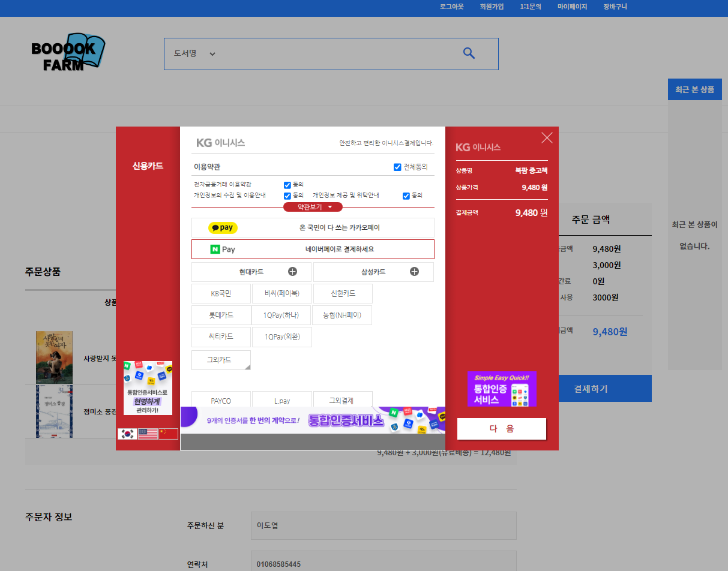Click the BOOOOK FARM logo

(x=68, y=53)
